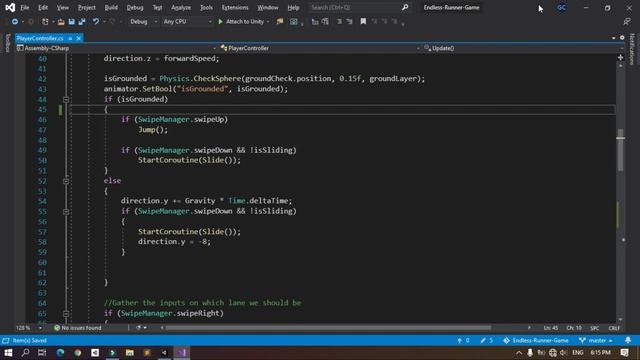This screenshot has height=360, width=640.
Task: Click the Bookmark toolbar icon
Action: point(363,22)
